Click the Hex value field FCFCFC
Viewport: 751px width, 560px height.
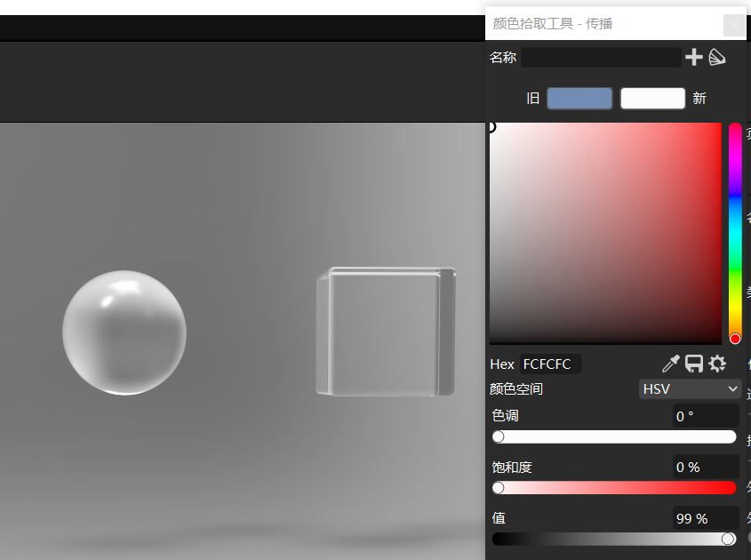point(551,364)
